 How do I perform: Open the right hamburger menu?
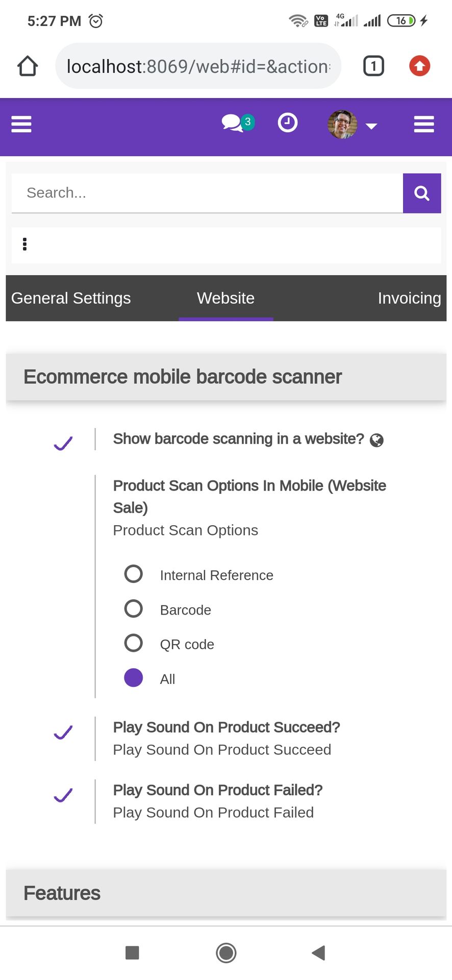coord(423,124)
